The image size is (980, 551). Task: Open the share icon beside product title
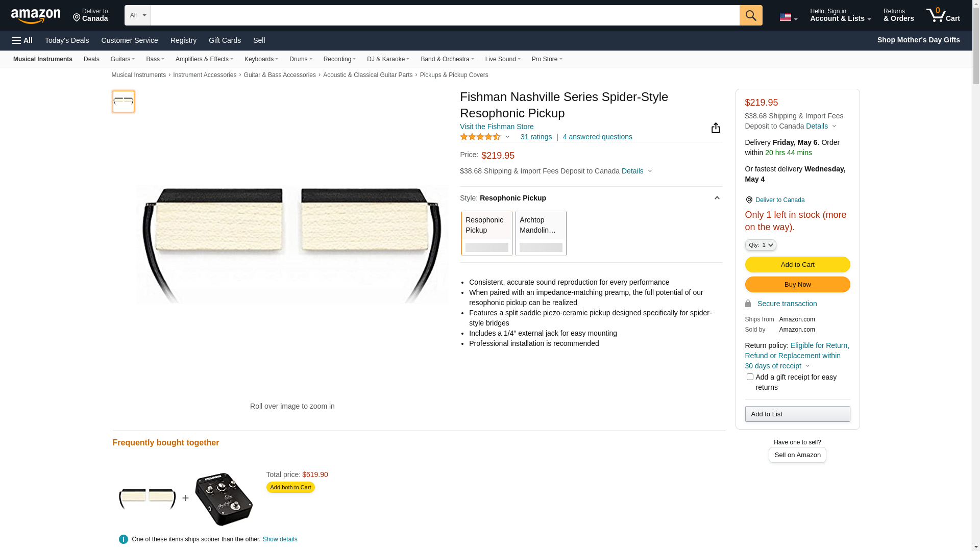tap(716, 128)
